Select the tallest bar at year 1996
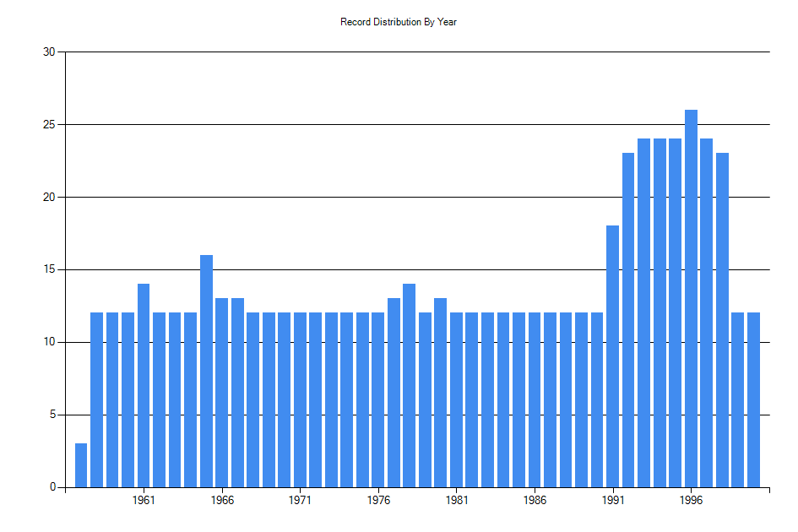798x532 pixels. (x=691, y=296)
